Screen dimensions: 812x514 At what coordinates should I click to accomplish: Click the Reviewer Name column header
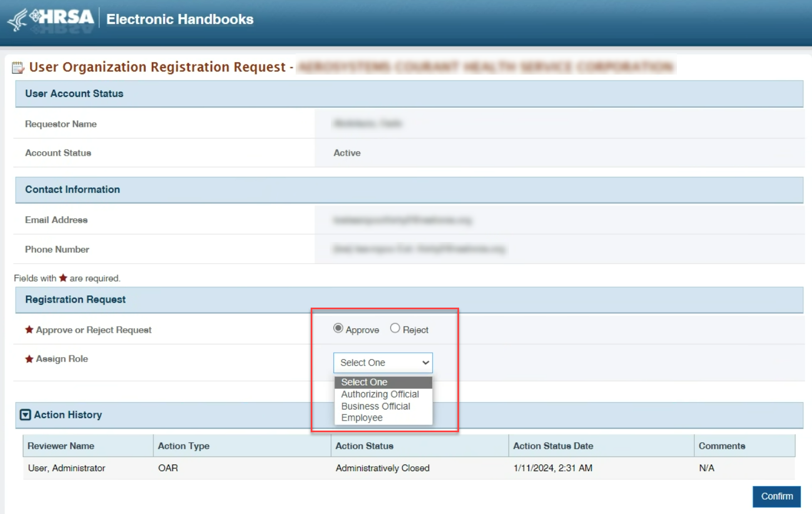coord(88,446)
